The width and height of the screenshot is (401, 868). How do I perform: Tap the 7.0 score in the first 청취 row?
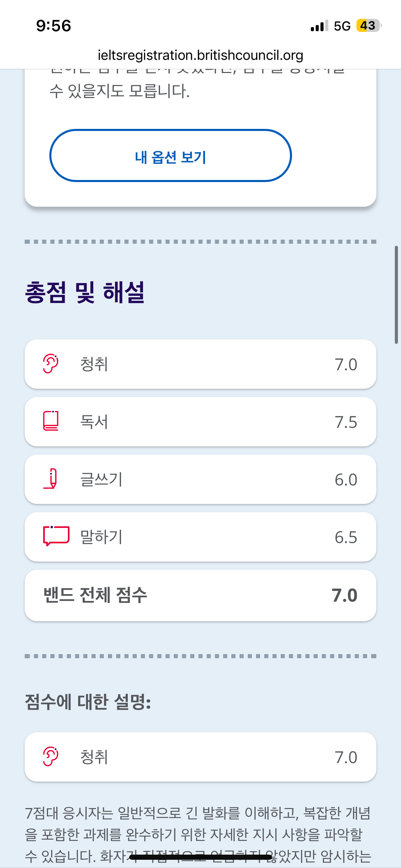(x=346, y=364)
